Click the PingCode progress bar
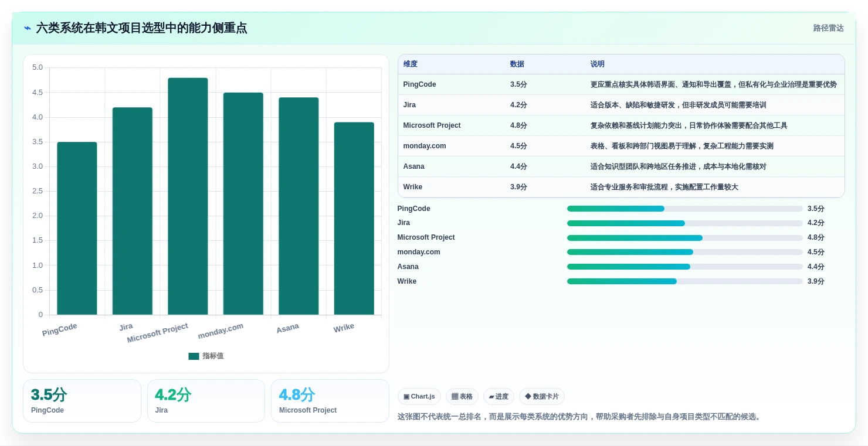The image size is (868, 446). (685, 209)
